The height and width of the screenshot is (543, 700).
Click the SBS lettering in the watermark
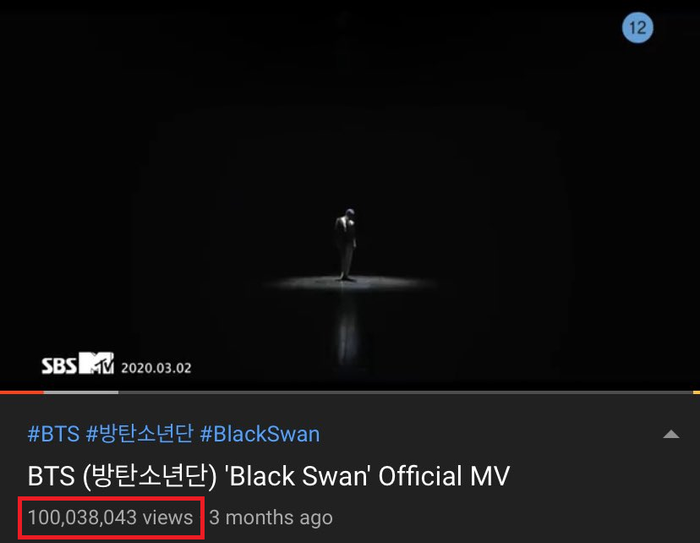pyautogui.click(x=59, y=366)
